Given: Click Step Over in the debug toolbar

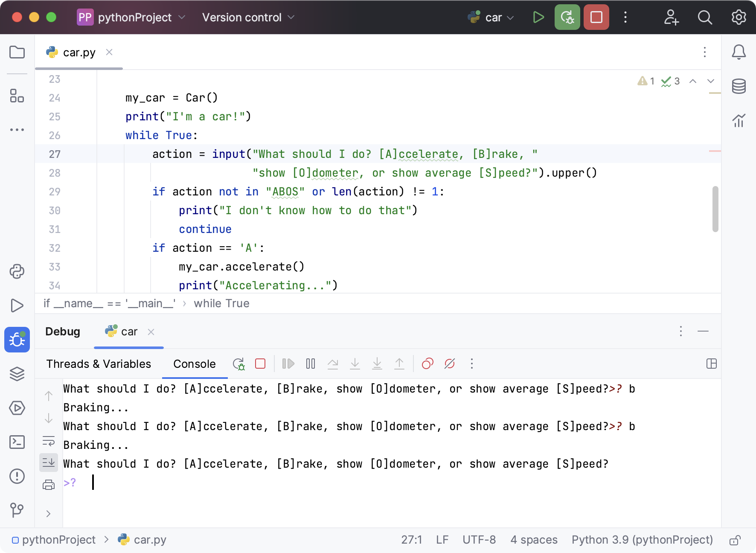Looking at the screenshot, I should [x=333, y=364].
